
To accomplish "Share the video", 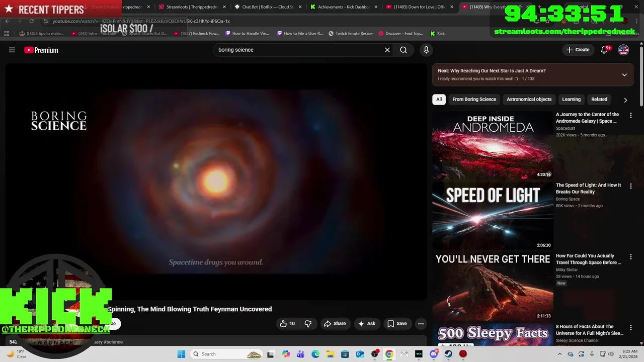I will 335,324.
